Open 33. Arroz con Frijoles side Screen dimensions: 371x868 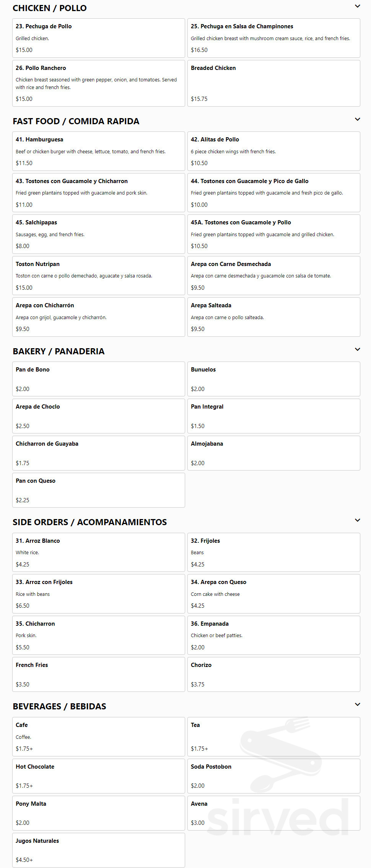tap(99, 594)
